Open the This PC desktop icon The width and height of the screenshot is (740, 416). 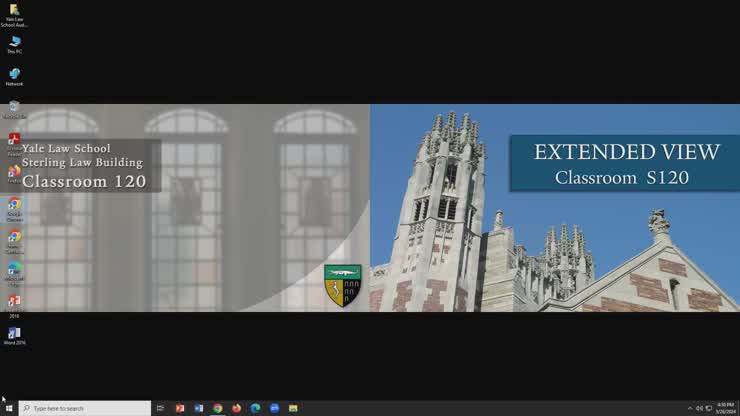(x=15, y=42)
